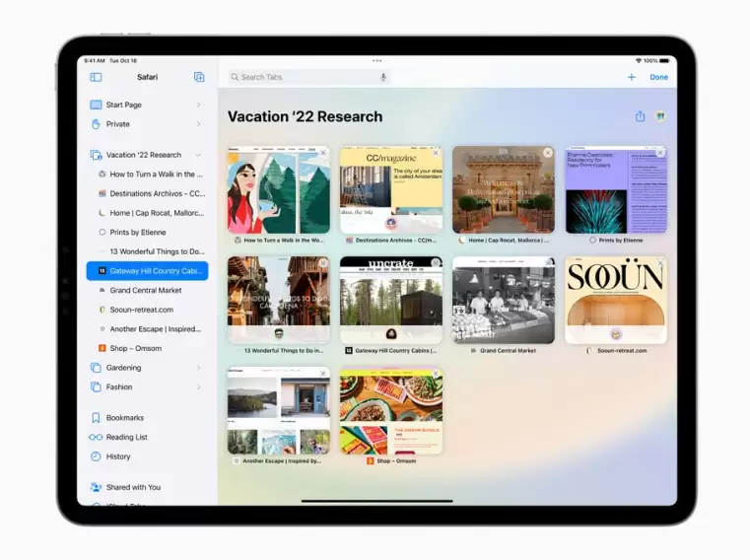Close the How to Turn a Walk tab thumbnail

click(x=323, y=153)
